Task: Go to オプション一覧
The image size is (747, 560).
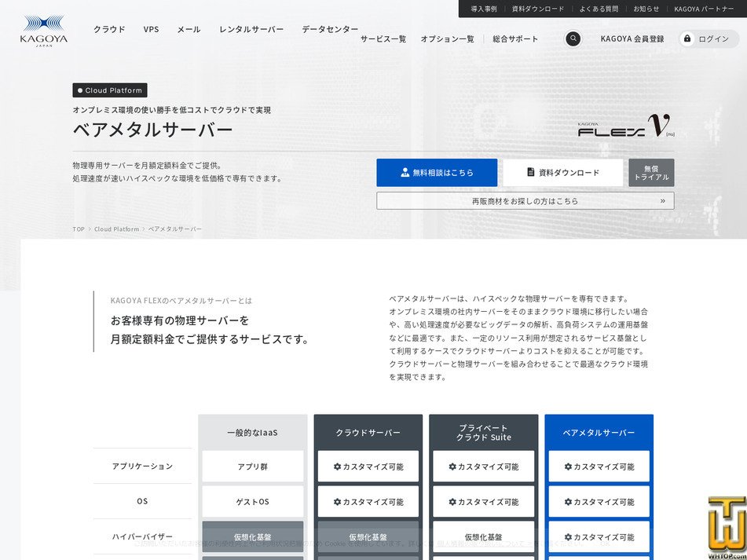Action: [x=447, y=39]
